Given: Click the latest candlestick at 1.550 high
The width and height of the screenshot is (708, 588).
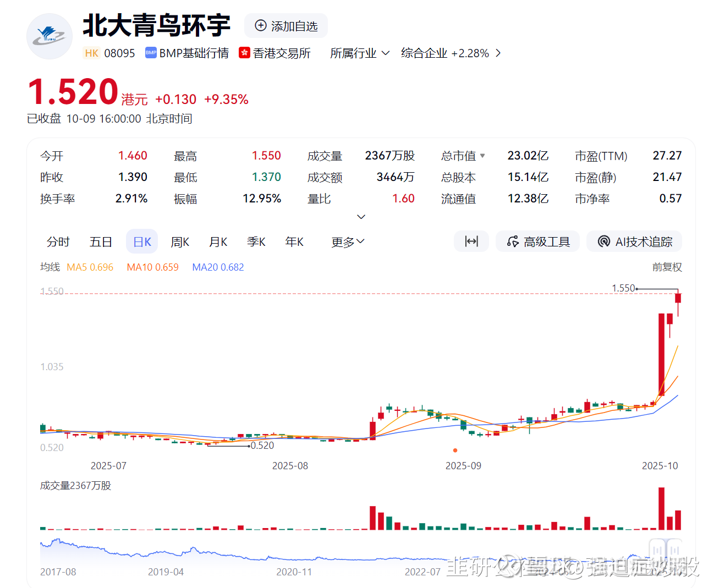Looking at the screenshot, I should click(678, 301).
